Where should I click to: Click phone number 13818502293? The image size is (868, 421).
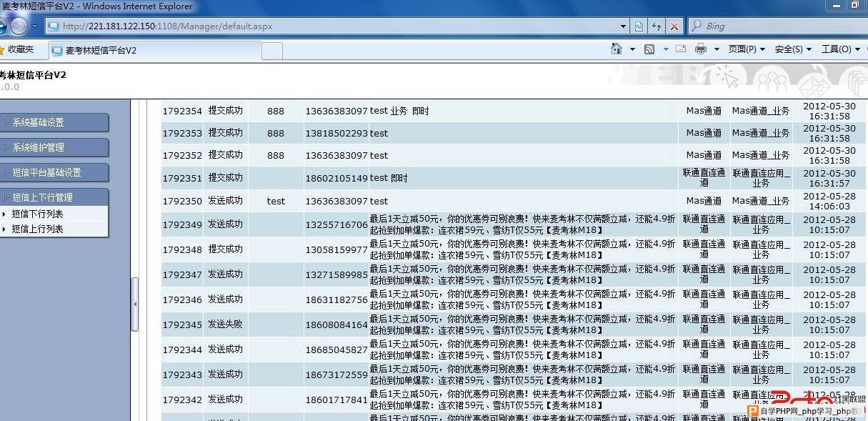(x=336, y=133)
